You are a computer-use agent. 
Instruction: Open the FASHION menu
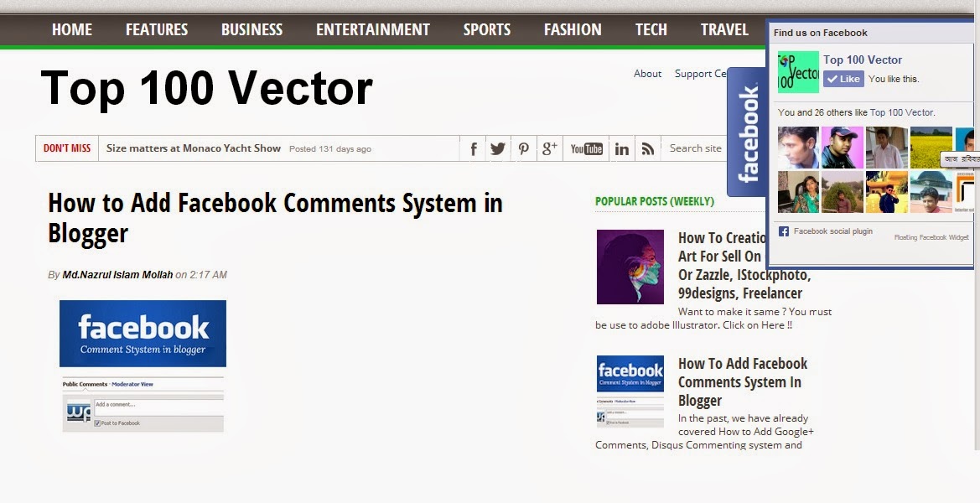click(573, 29)
